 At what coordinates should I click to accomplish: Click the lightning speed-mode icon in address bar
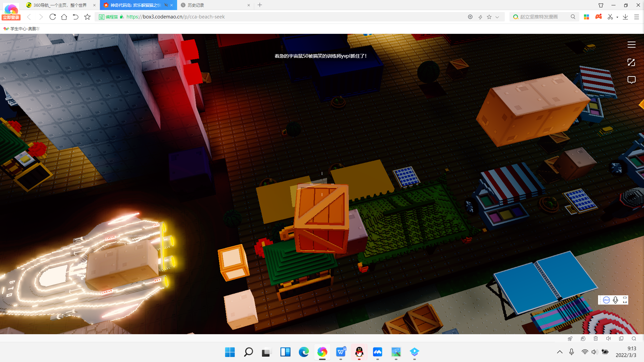tap(480, 17)
